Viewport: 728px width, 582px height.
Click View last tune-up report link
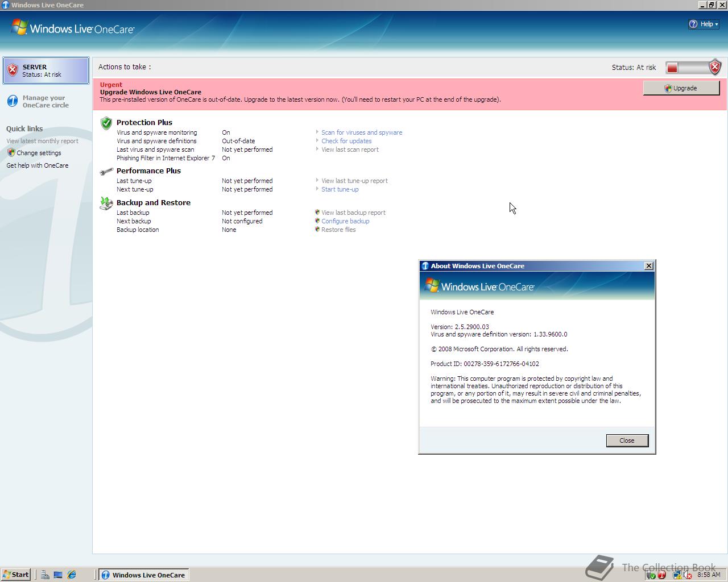point(354,181)
